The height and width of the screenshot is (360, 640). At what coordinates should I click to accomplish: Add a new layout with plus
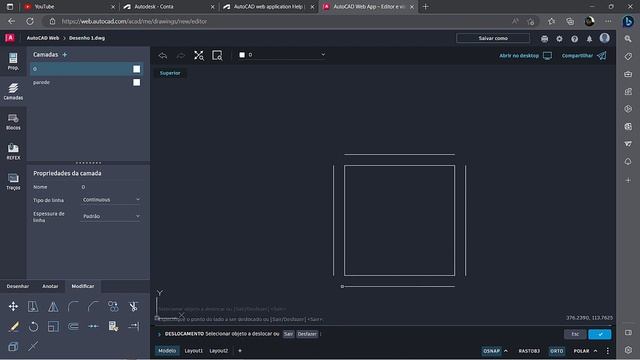pos(240,351)
